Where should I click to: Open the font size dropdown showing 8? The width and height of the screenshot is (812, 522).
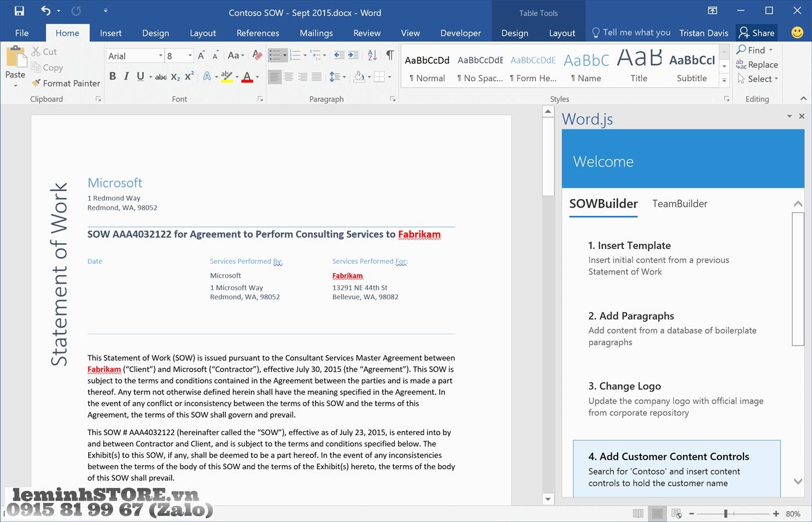tap(190, 56)
